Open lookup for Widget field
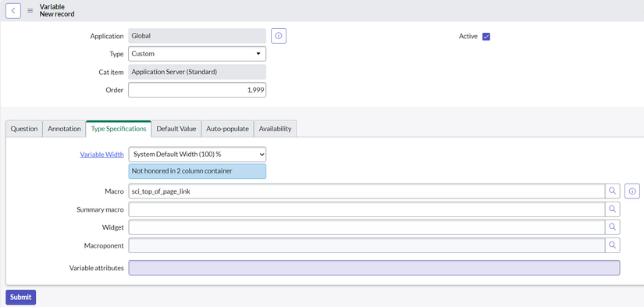This screenshot has height=307, width=644. coord(612,227)
